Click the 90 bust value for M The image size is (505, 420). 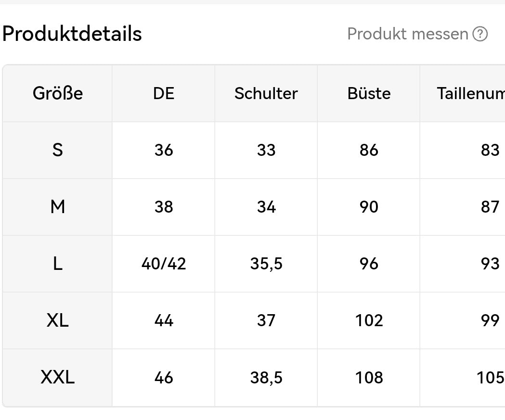click(x=369, y=207)
